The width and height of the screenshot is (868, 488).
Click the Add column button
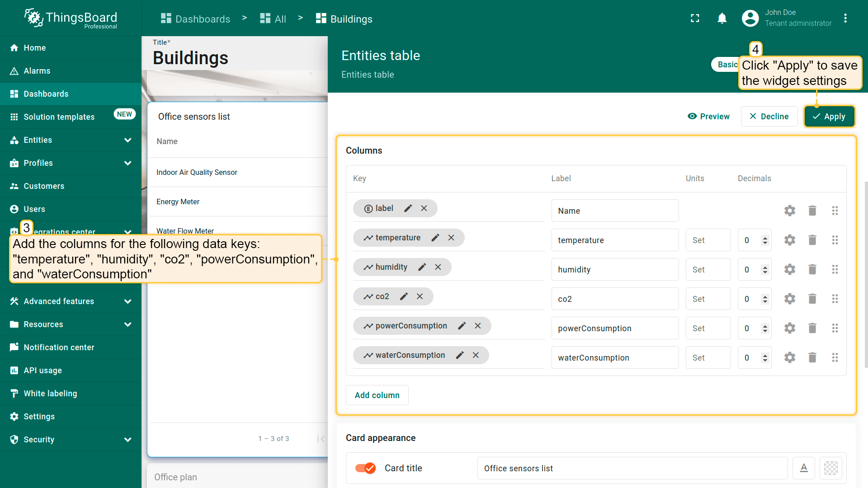(377, 395)
